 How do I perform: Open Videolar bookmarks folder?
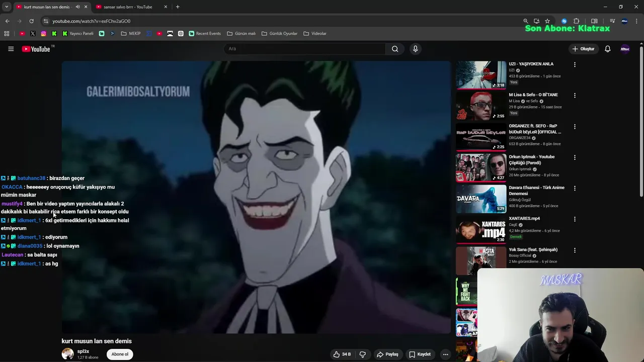(x=315, y=34)
